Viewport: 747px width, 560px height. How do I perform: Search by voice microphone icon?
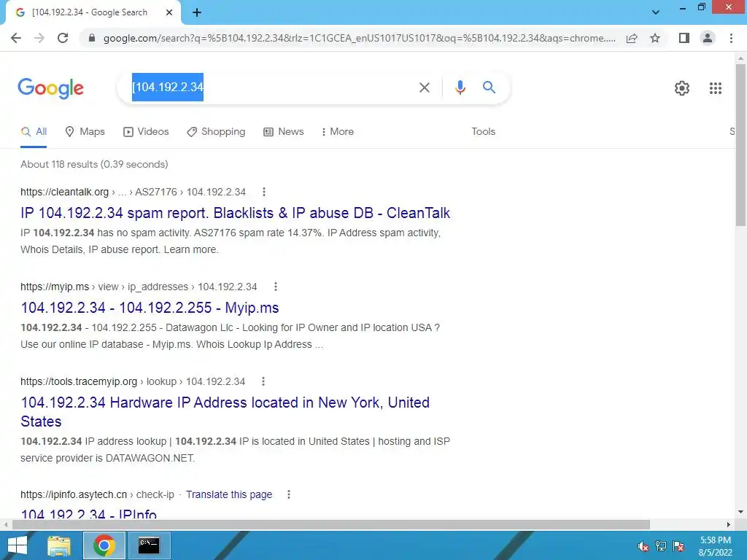(x=460, y=87)
